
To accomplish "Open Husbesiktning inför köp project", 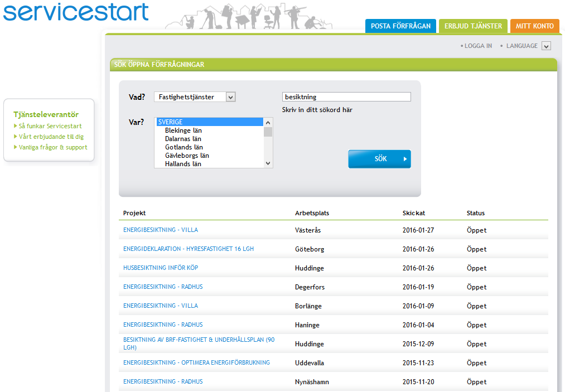I will [161, 268].
